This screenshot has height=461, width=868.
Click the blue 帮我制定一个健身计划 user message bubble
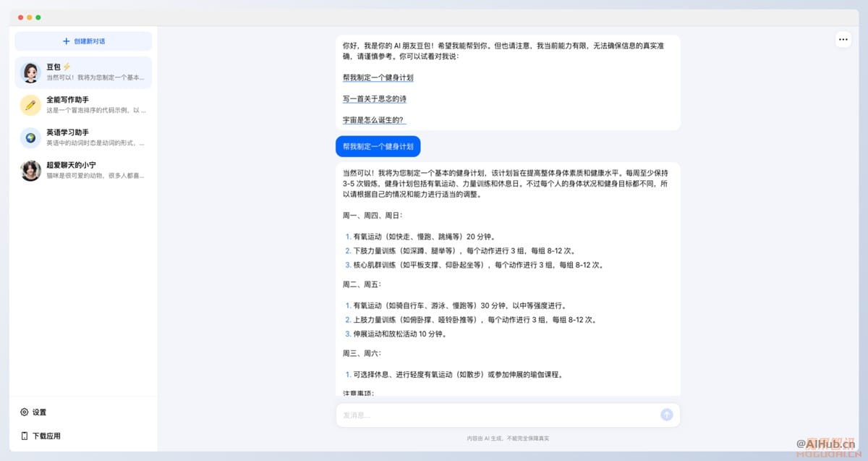click(378, 145)
